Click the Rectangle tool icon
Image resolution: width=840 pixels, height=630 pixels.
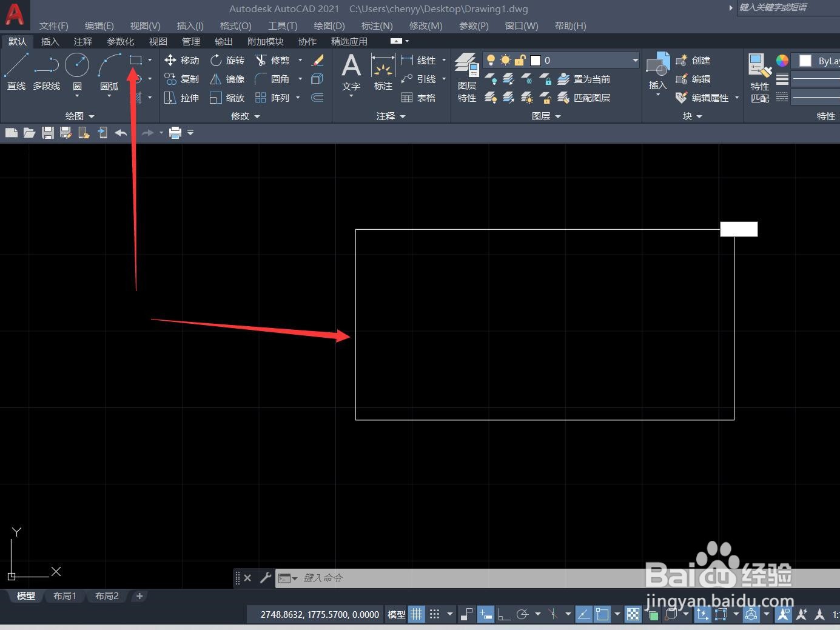pos(136,60)
